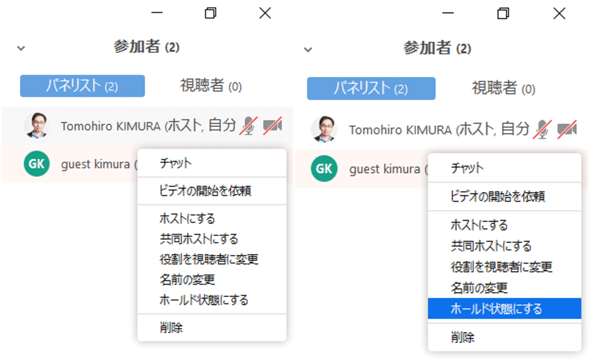Image resolution: width=590 pixels, height=364 pixels.
Task: Collapse the right 参加者 panel using the chevron
Action: tap(308, 49)
